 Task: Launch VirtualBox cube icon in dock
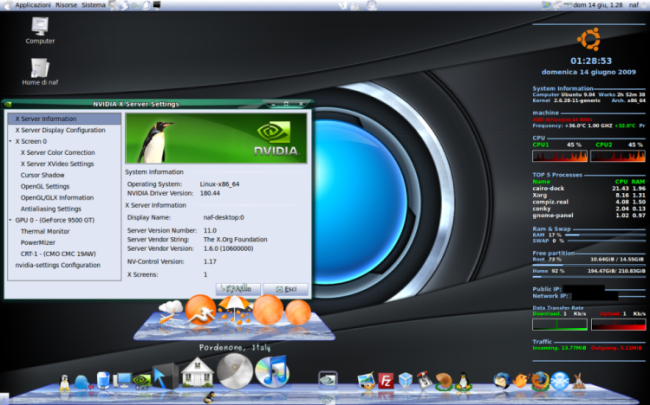(405, 381)
